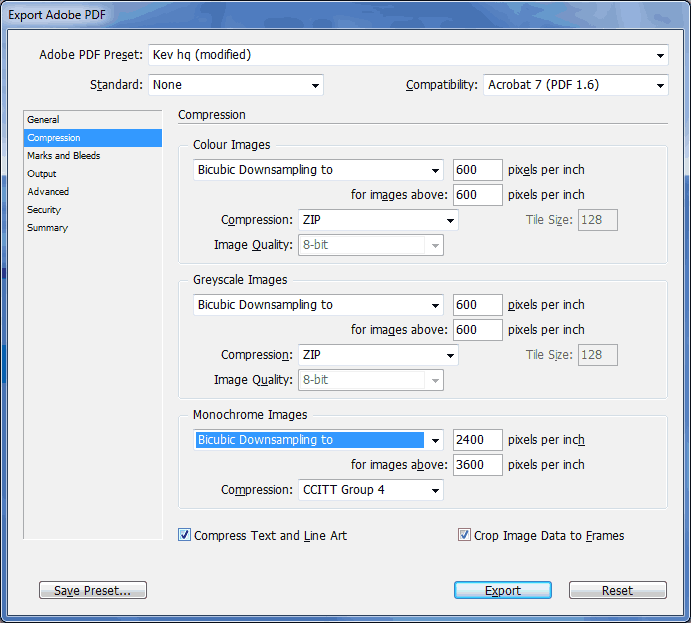Open Greyscale Images downsampling method dropdown
691x623 pixels.
pyautogui.click(x=318, y=305)
